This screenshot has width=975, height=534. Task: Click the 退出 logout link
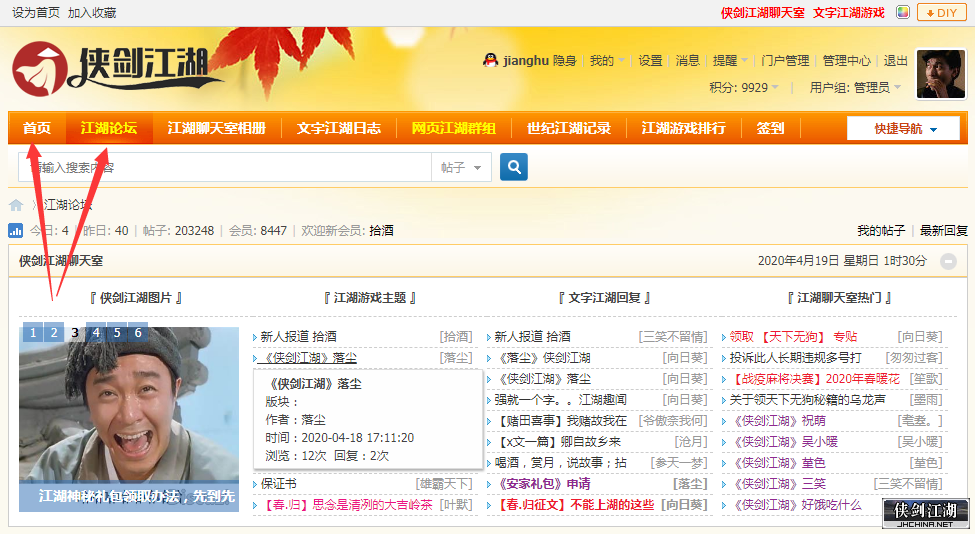pos(895,60)
